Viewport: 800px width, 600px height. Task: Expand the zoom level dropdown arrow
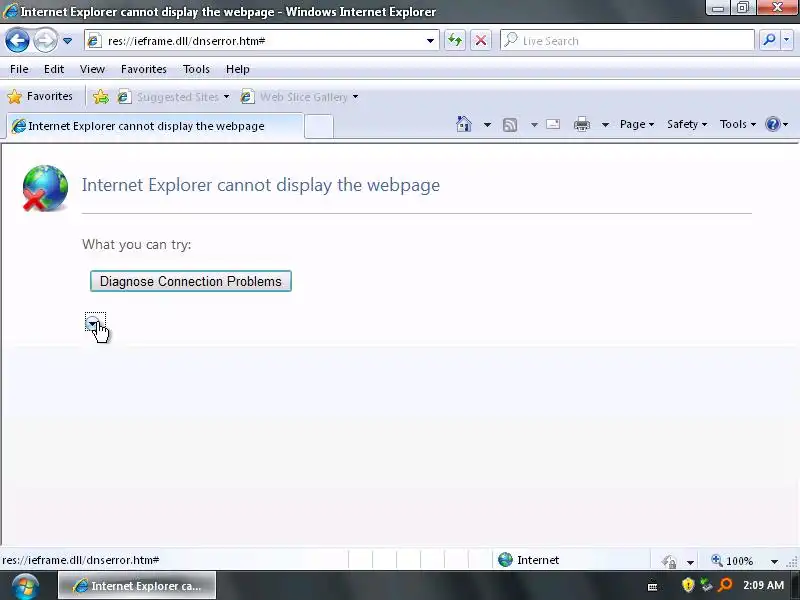[x=774, y=562]
